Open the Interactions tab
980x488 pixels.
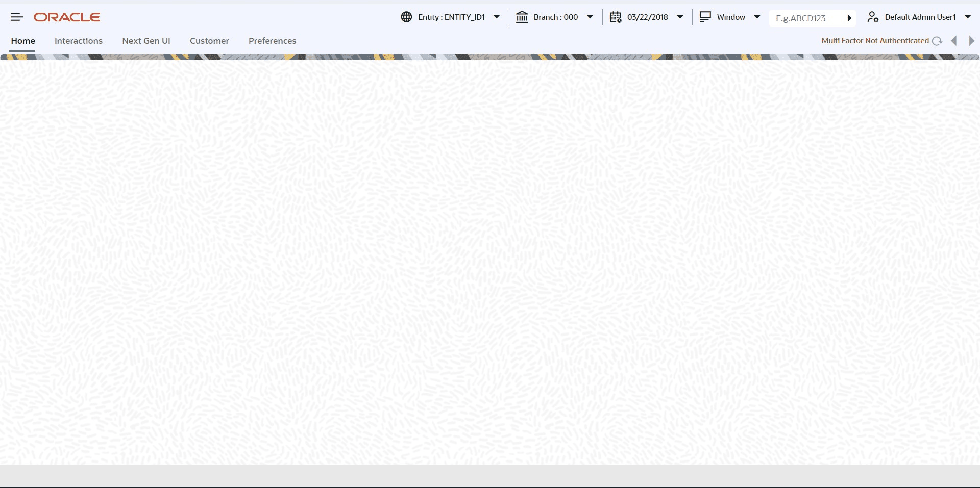(79, 41)
